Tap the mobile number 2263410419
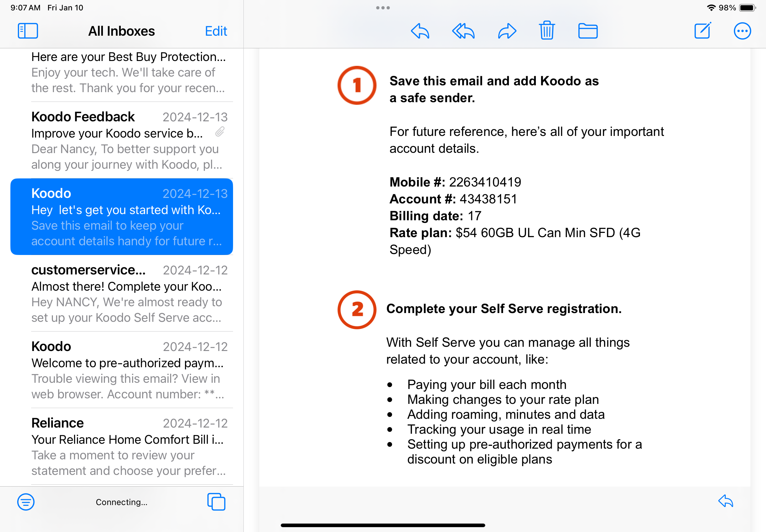Image resolution: width=766 pixels, height=532 pixels. pyautogui.click(x=485, y=182)
